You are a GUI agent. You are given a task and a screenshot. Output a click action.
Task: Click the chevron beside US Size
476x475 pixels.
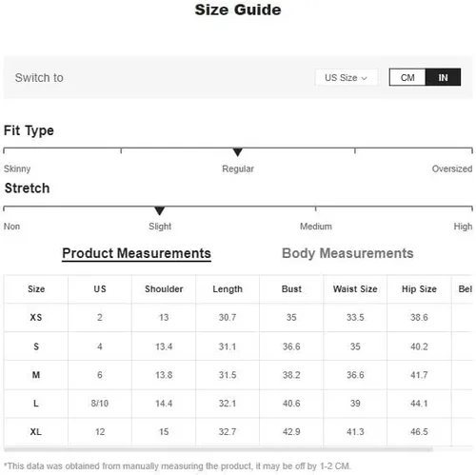(365, 78)
